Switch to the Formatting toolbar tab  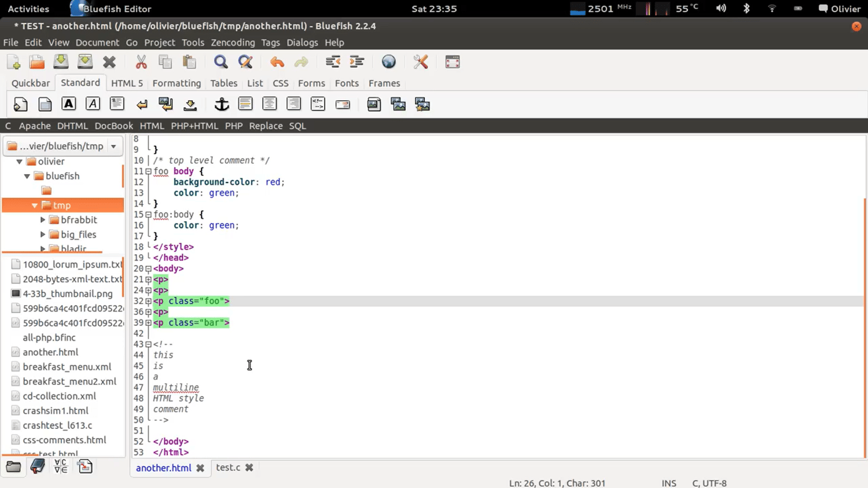point(176,83)
